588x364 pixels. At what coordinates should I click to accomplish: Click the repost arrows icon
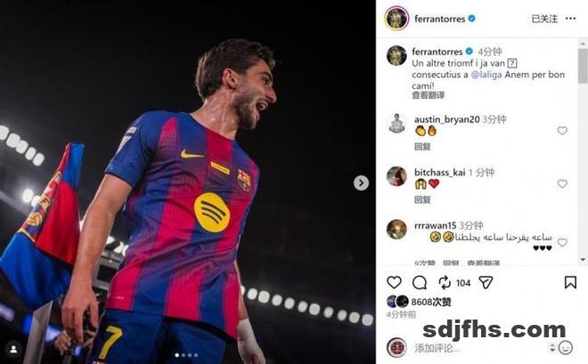pos(445,282)
